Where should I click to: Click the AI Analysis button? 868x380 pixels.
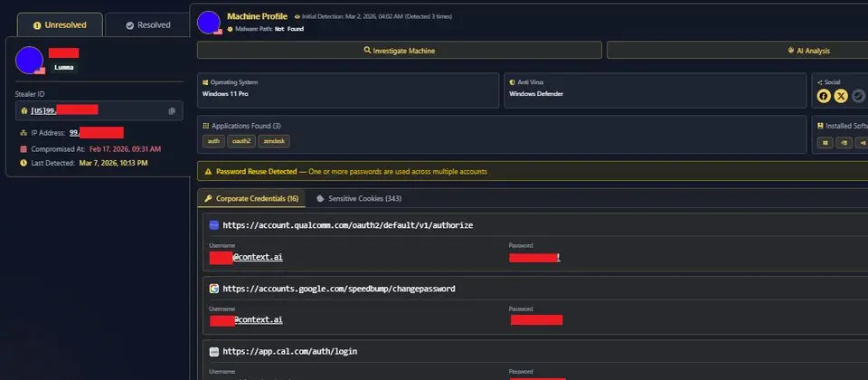coord(738,51)
